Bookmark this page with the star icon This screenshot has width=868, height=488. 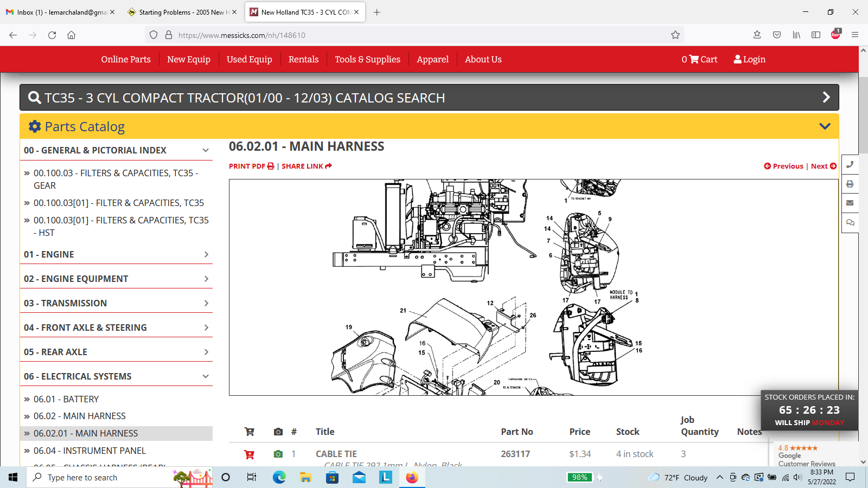pos(675,35)
